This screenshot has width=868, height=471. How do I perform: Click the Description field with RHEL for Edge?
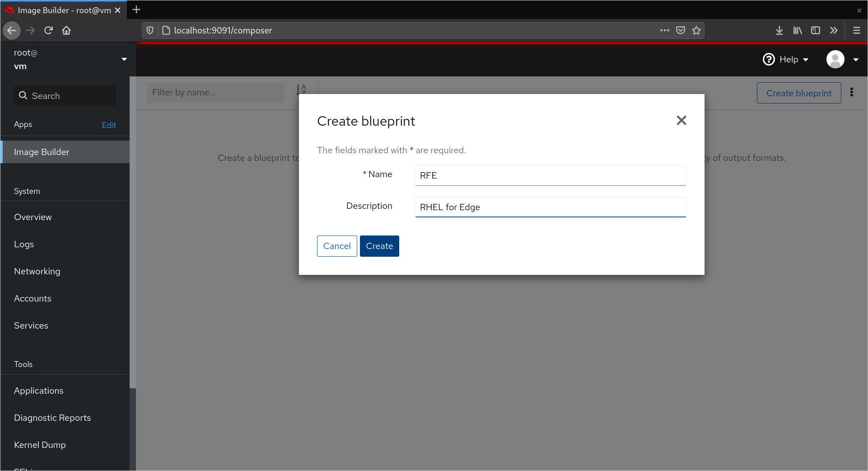[x=551, y=207]
